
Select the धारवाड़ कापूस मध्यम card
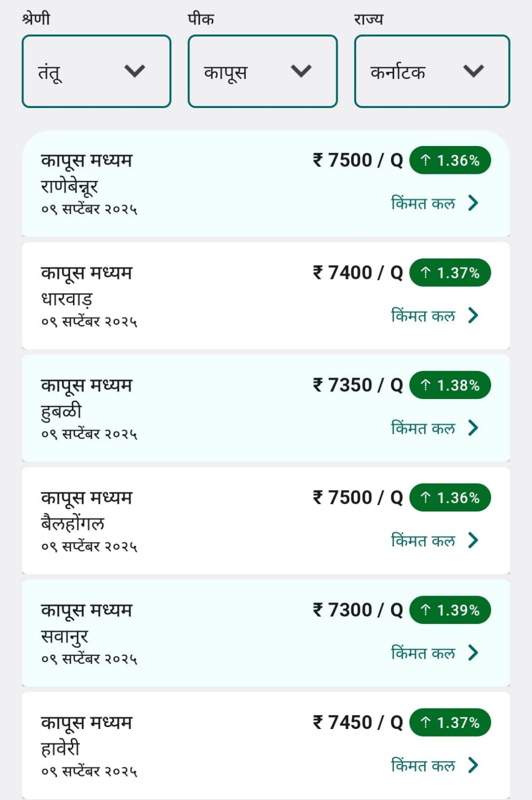pos(266,295)
